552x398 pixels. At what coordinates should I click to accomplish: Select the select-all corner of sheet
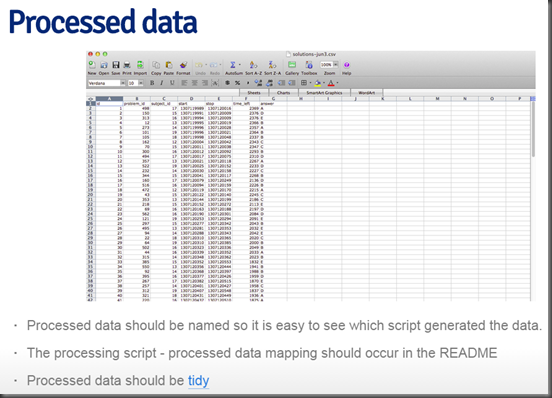click(91, 99)
